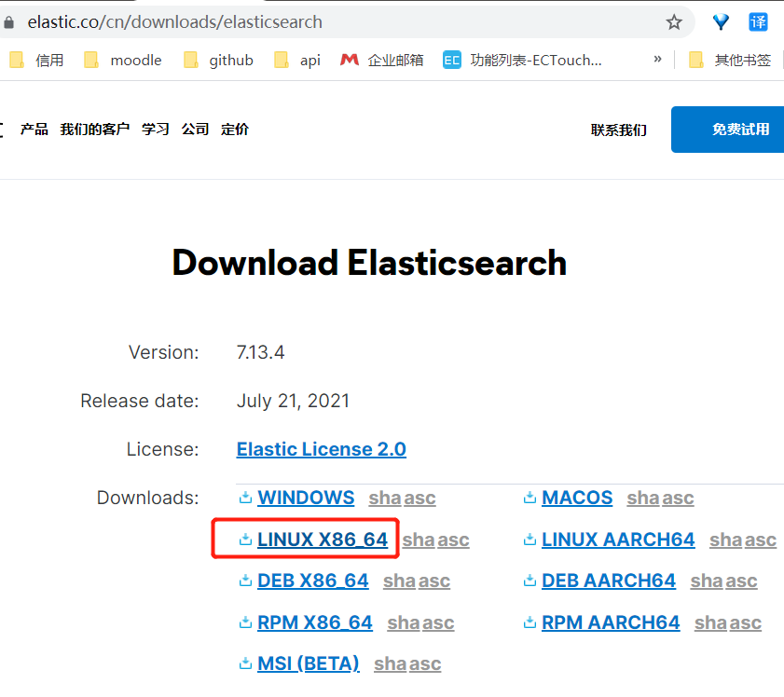784x697 pixels.
Task: Open the 定价 navigation item
Action: point(235,130)
